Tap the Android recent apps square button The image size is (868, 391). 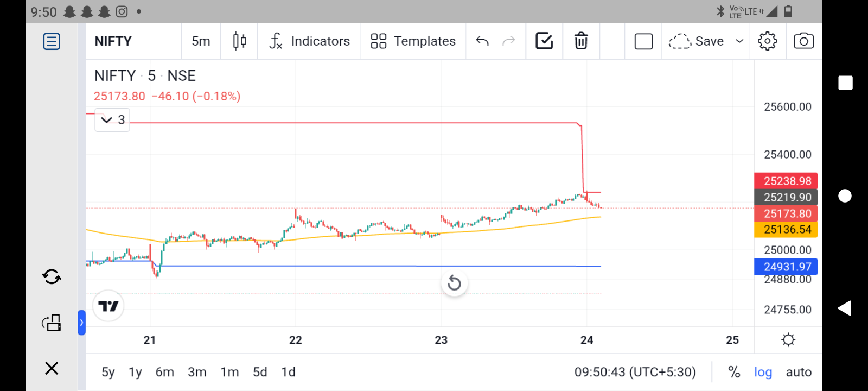(845, 83)
